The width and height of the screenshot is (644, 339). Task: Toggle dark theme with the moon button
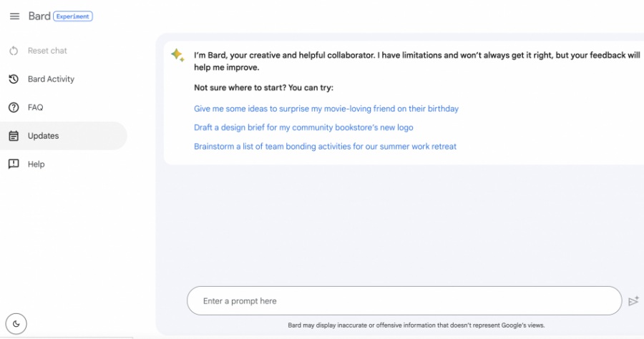pos(16,324)
